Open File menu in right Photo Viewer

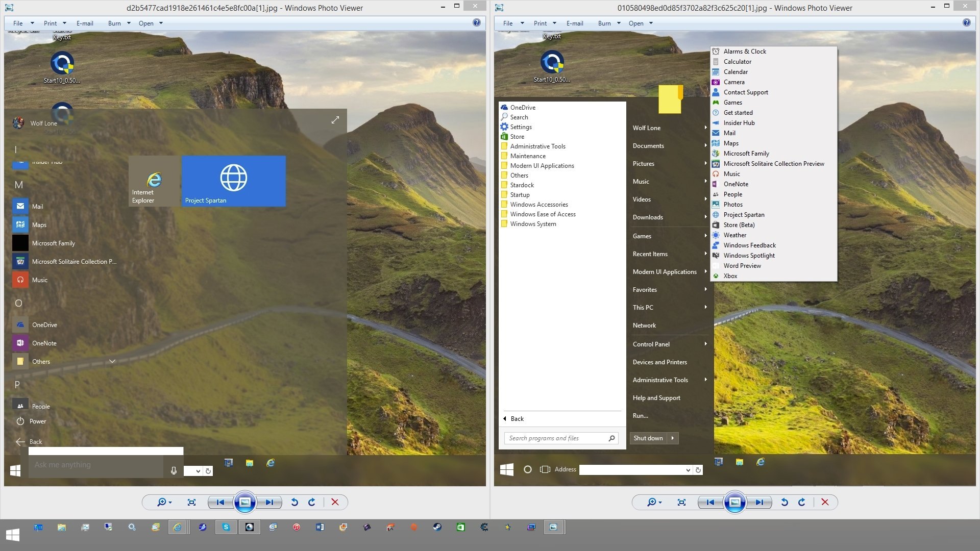513,23
